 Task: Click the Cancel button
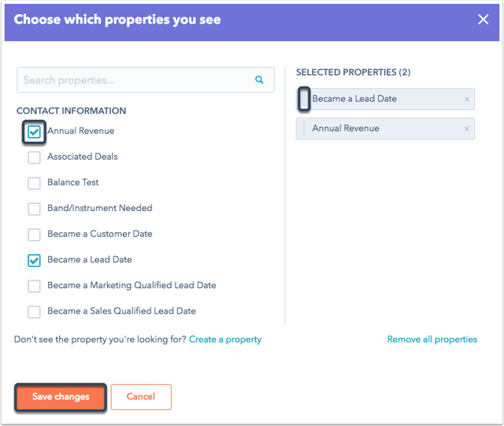click(141, 397)
